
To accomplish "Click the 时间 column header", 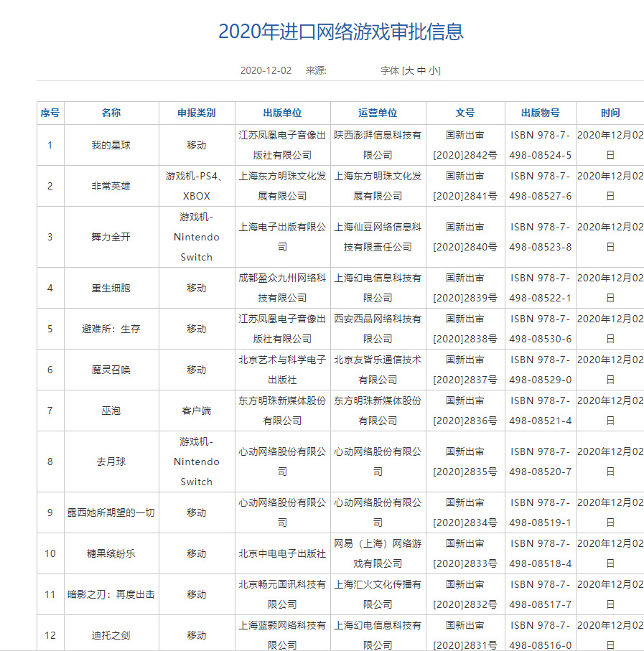I will pos(610,113).
